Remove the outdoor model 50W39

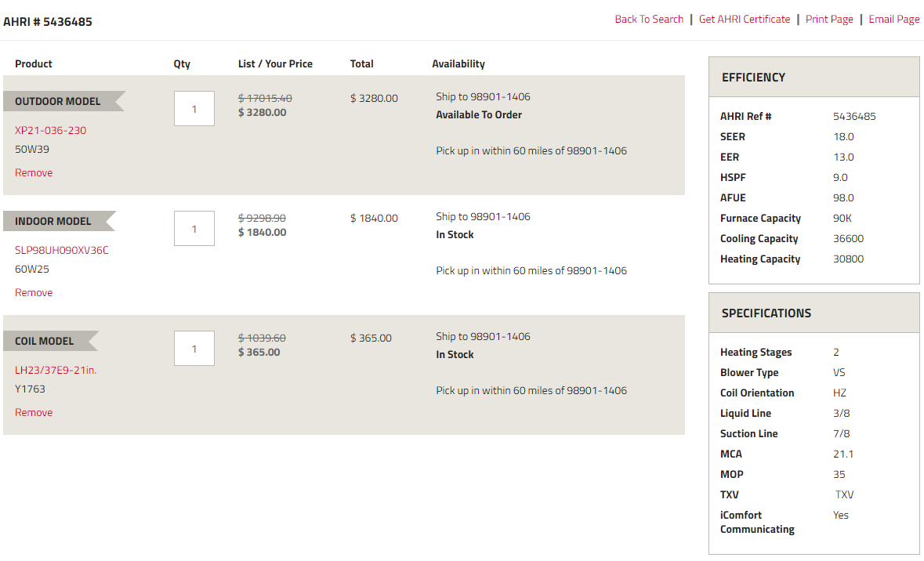[34, 172]
